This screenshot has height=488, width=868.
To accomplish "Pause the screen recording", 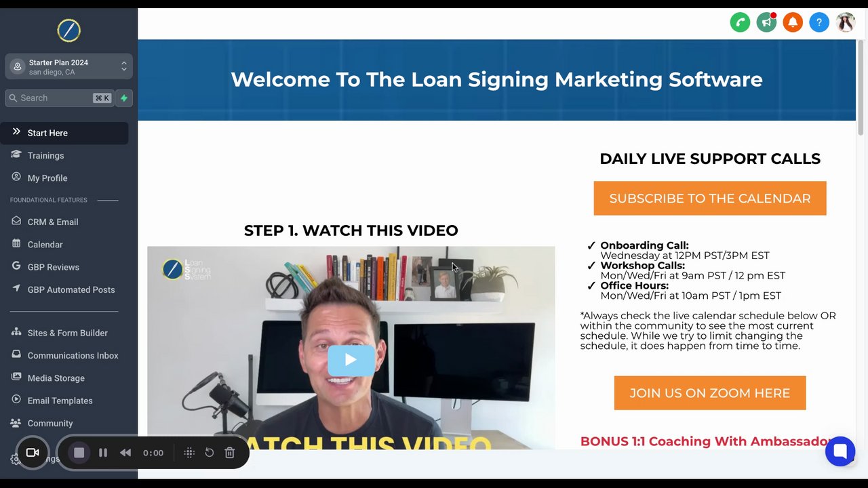I will (x=103, y=453).
